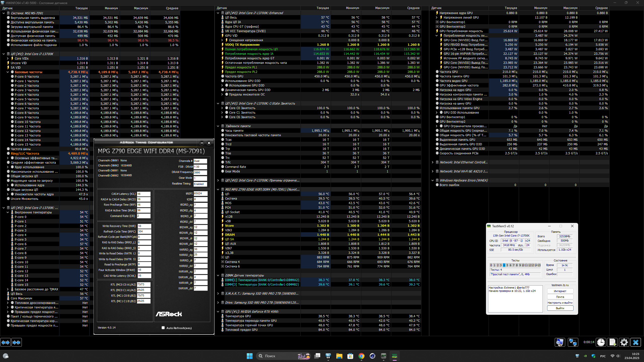Click the tREFI value input field
This screenshot has width=644, height=362.
(x=200, y=194)
